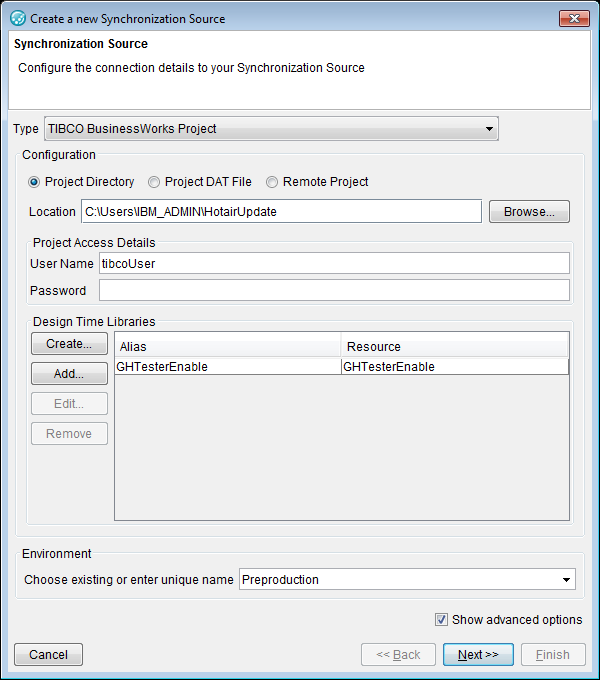Click the Next button
Viewport: 600px width, 680px height.
pyautogui.click(x=478, y=655)
